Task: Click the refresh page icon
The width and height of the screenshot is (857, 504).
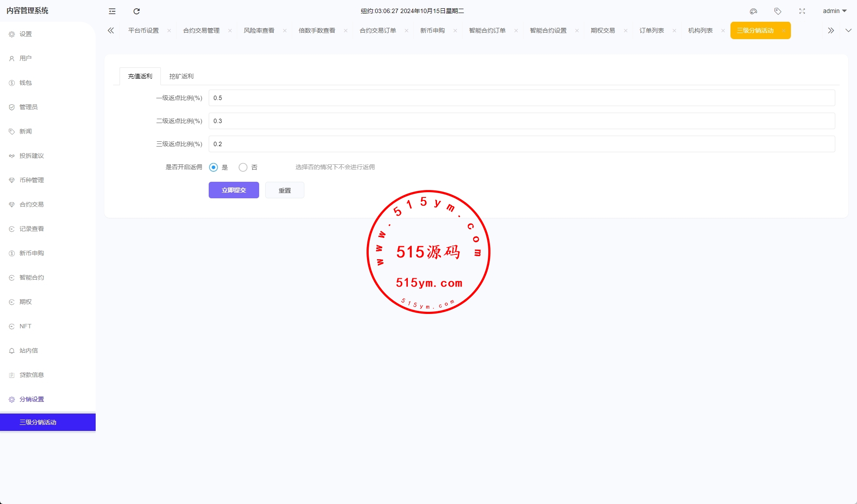Action: pos(137,11)
